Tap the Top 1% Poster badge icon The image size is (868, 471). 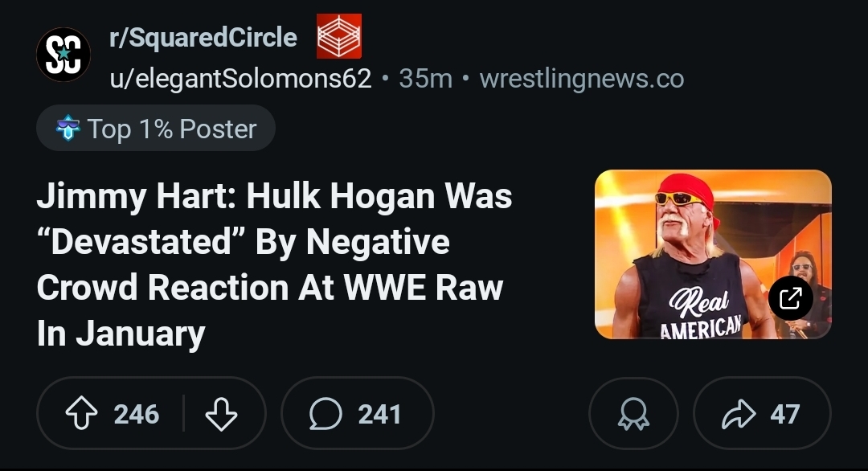click(x=68, y=129)
